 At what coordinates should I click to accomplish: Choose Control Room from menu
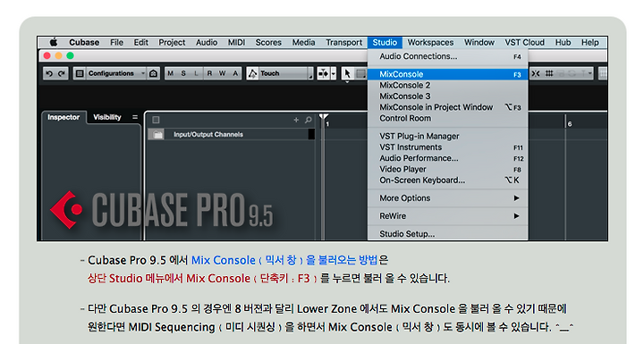click(448, 118)
